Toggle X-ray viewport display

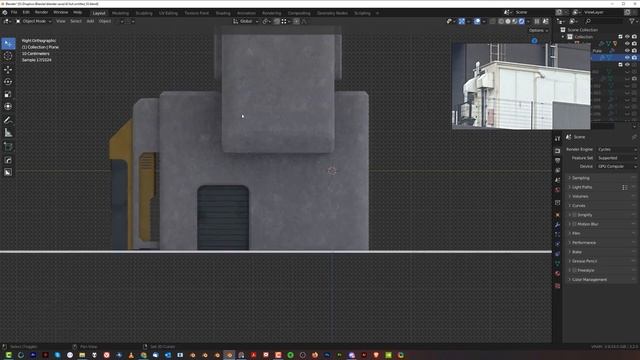(x=493, y=21)
